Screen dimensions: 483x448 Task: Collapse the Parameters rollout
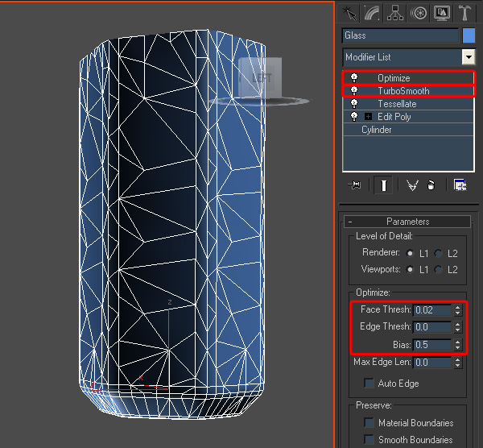tap(407, 222)
